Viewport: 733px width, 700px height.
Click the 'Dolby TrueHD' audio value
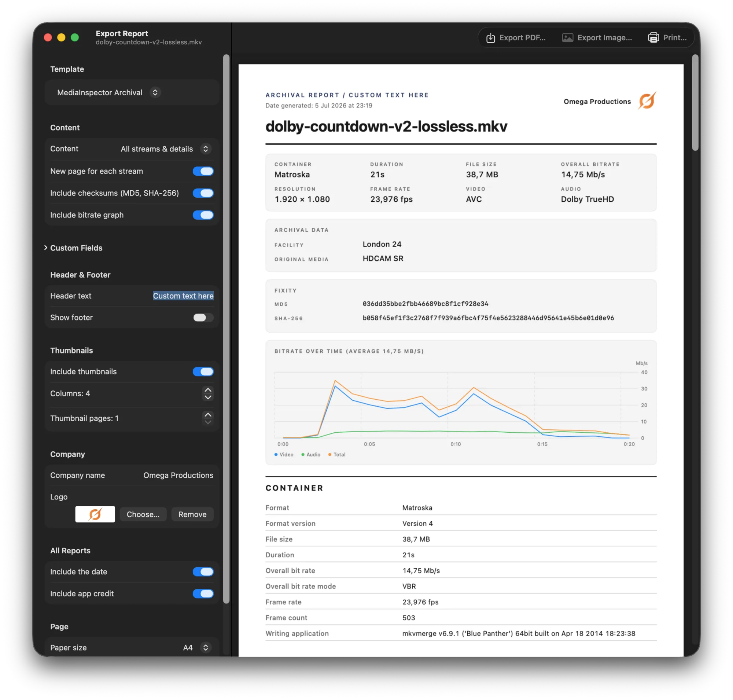pyautogui.click(x=587, y=199)
